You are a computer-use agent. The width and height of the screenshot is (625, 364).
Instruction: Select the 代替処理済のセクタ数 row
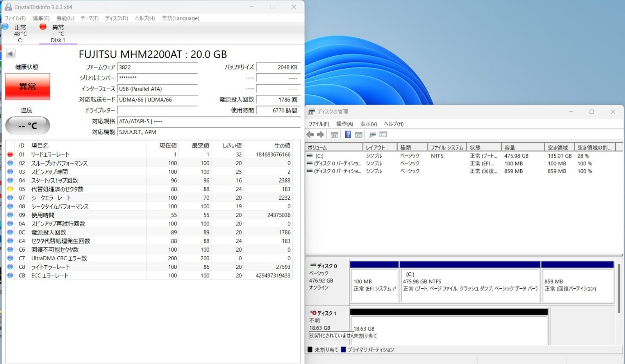point(149,189)
